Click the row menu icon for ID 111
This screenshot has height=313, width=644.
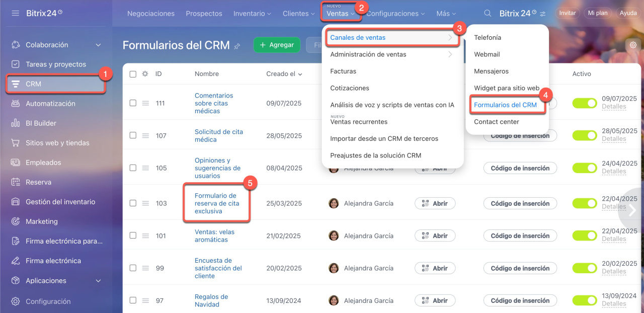[145, 103]
